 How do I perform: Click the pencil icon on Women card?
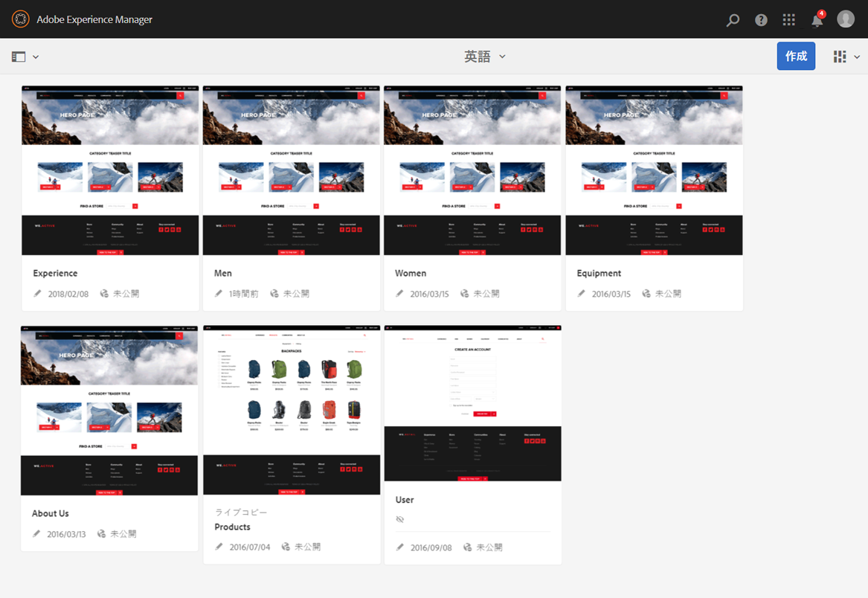(399, 294)
